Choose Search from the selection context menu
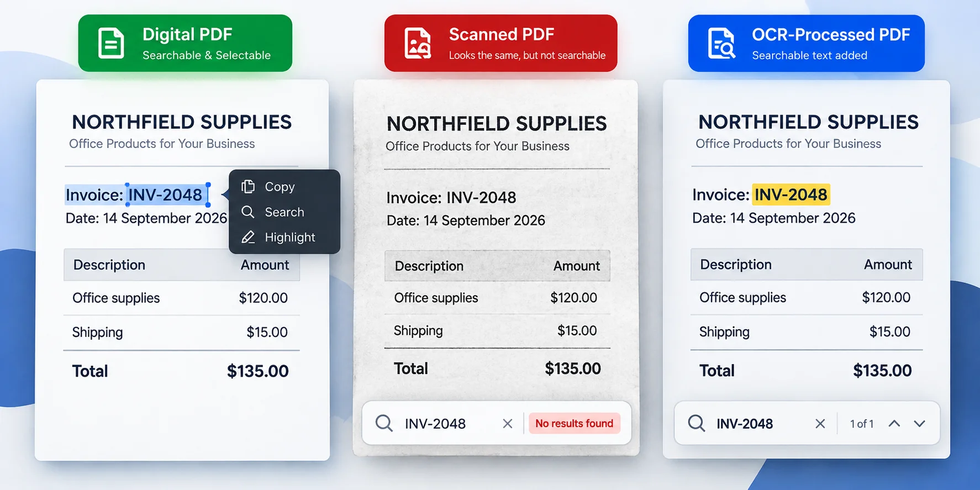This screenshot has width=980, height=490. tap(284, 212)
